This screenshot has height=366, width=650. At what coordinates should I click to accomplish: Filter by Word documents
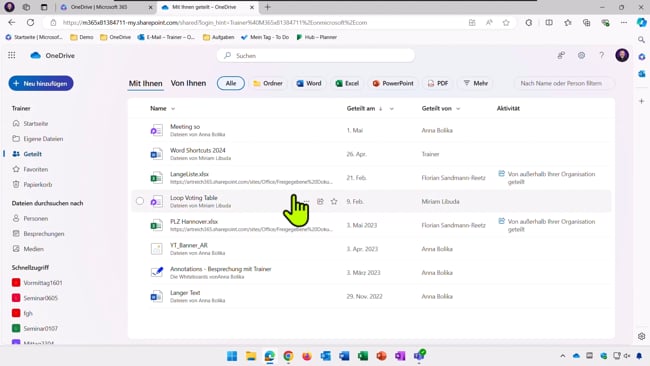[309, 83]
